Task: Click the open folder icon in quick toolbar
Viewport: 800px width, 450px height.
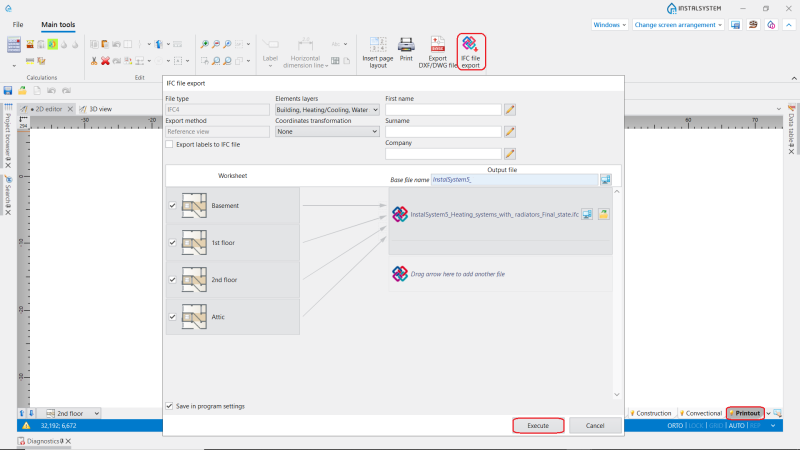Action: point(22,91)
